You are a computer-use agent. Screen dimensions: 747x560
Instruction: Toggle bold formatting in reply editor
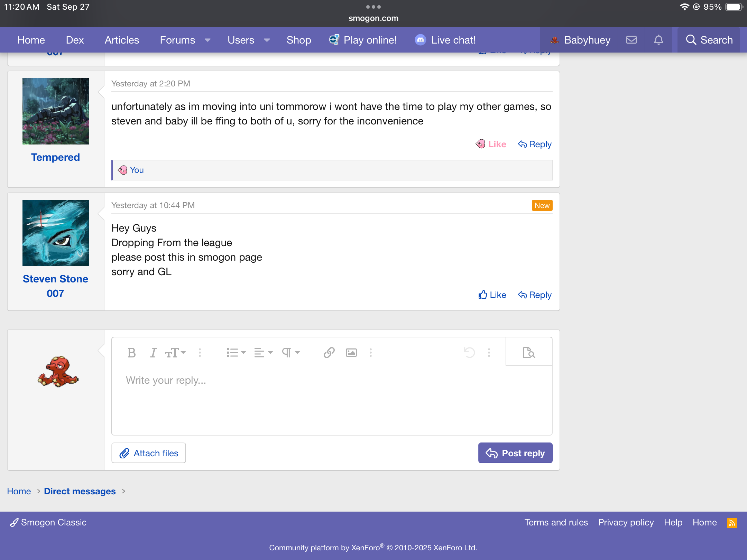(131, 353)
